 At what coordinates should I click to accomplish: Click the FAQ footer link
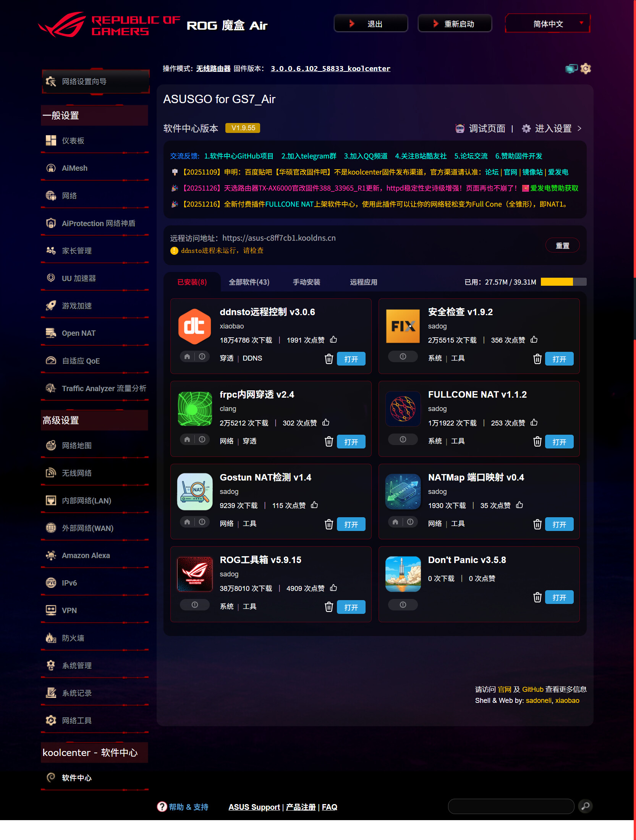[329, 807]
